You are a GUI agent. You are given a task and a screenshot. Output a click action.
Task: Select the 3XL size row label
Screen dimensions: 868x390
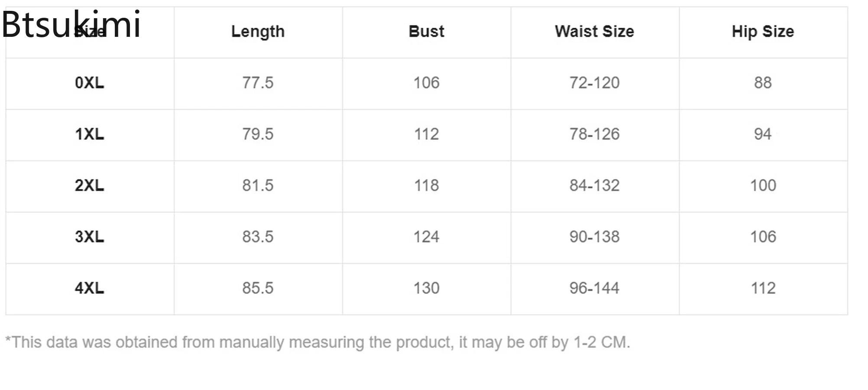[x=89, y=237]
